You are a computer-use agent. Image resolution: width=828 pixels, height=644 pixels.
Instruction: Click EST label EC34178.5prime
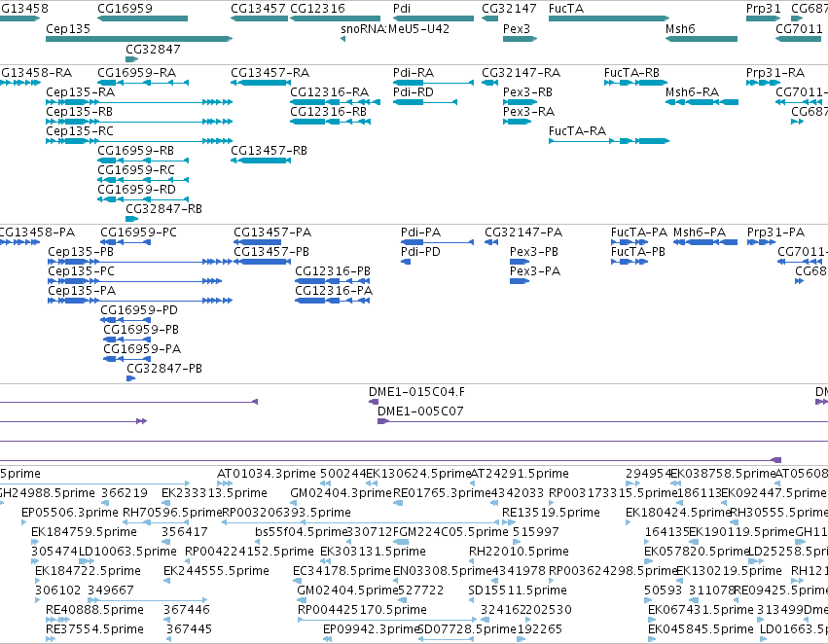click(x=342, y=571)
